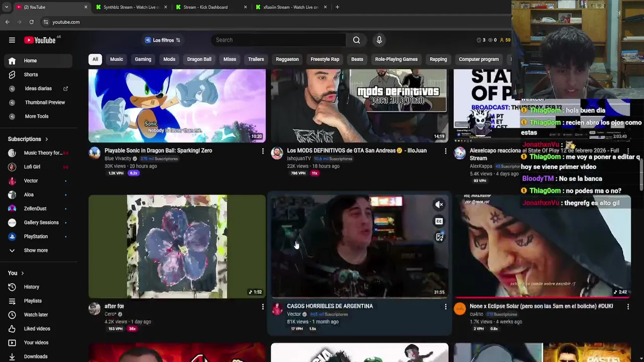Open the YouTube hamburger guide menu
The image size is (644, 362).
coord(12,40)
